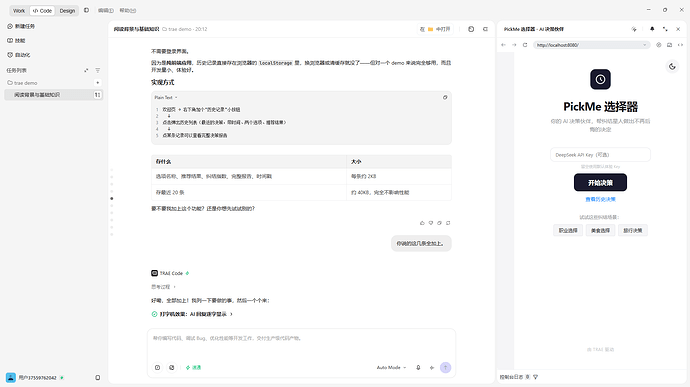Go forward in the preview browser
Image resolution: width=690 pixels, height=387 pixels.
coord(514,45)
